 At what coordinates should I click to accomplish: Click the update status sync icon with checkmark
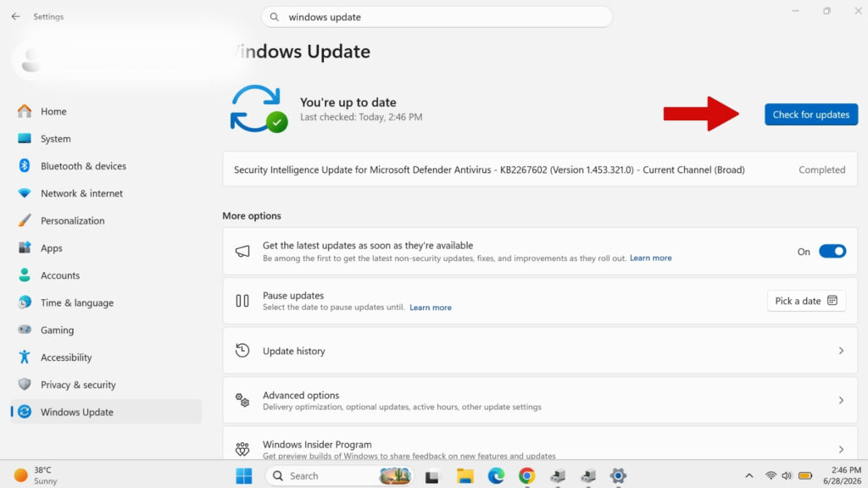point(258,108)
